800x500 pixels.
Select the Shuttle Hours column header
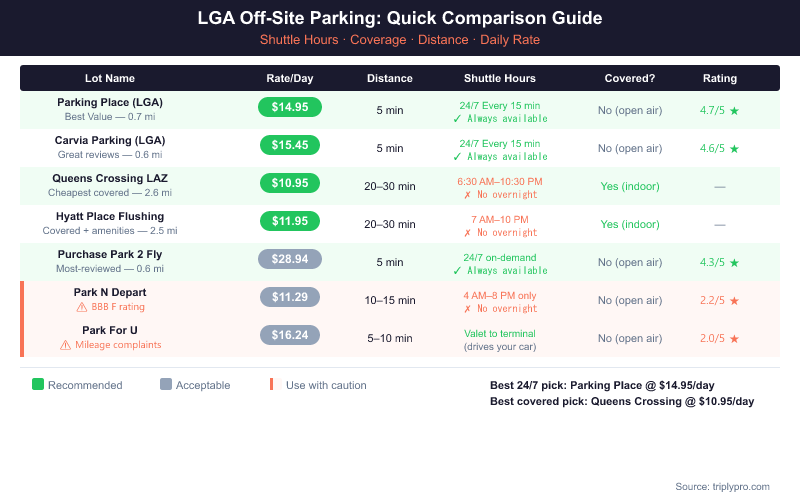tap(499, 78)
